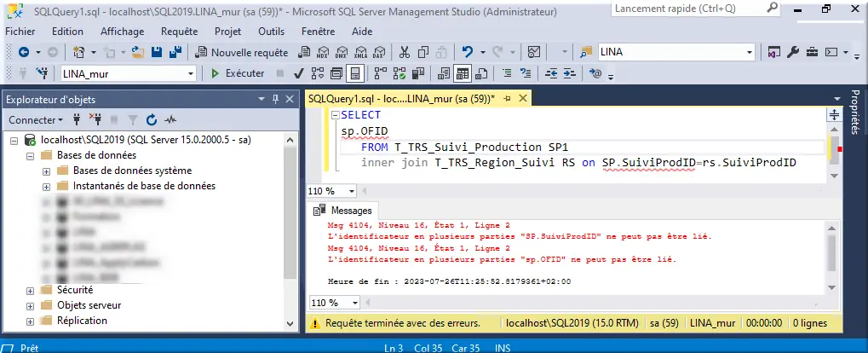Click the Nouvelle requête button

coord(242,53)
